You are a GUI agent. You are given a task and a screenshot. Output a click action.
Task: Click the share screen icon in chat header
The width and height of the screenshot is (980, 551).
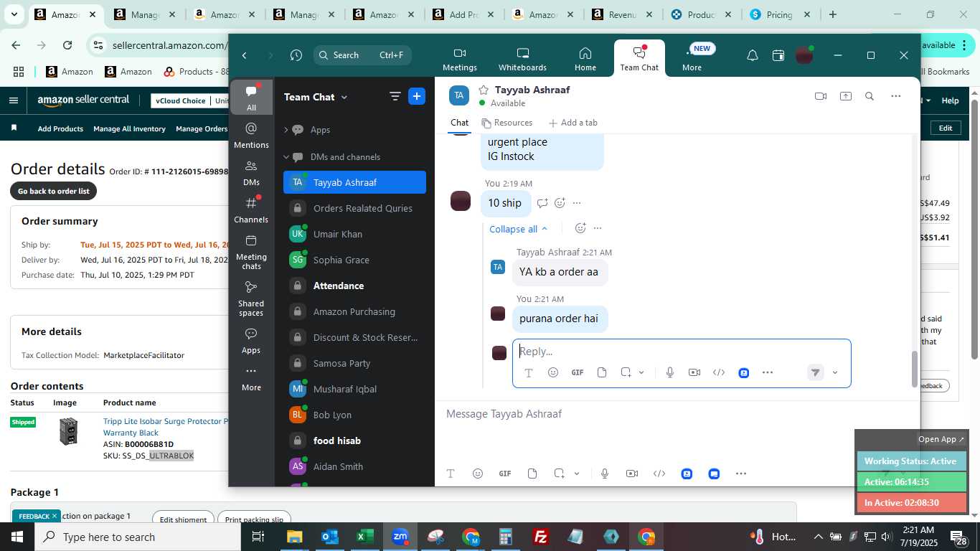pos(846,96)
